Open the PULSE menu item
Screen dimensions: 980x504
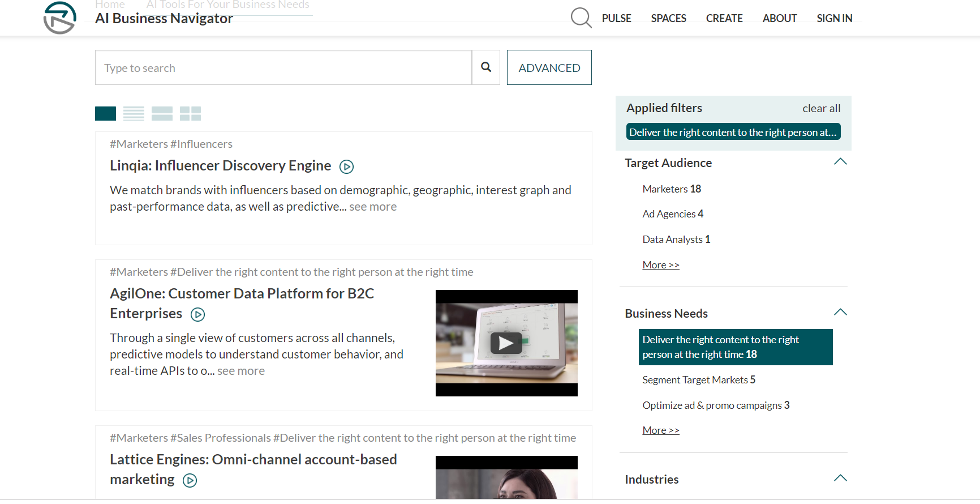(616, 18)
